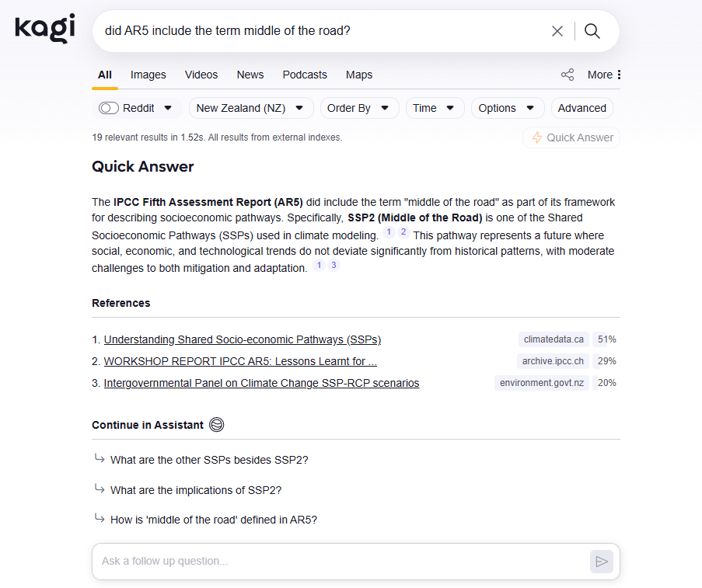Clear the search query with X icon

tap(557, 31)
